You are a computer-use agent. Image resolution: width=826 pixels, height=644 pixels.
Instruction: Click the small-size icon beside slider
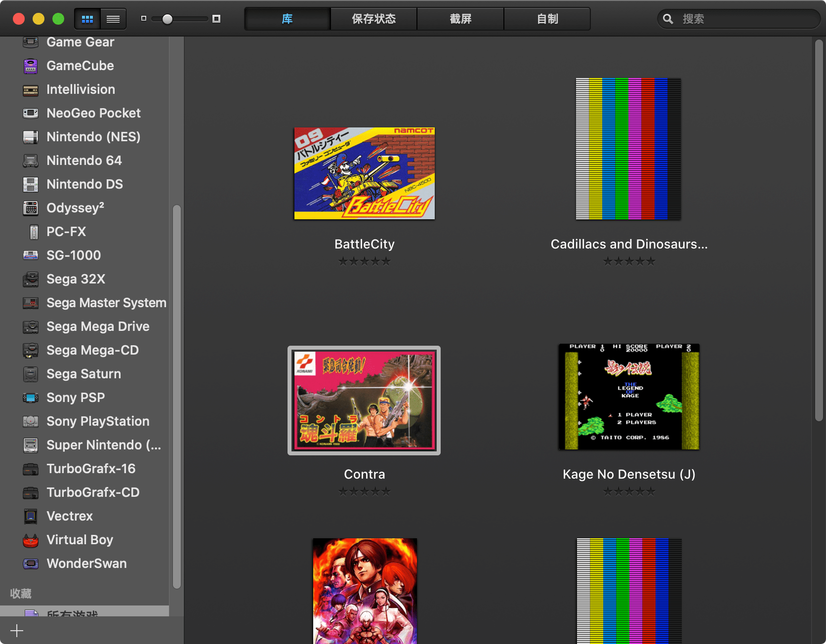144,19
